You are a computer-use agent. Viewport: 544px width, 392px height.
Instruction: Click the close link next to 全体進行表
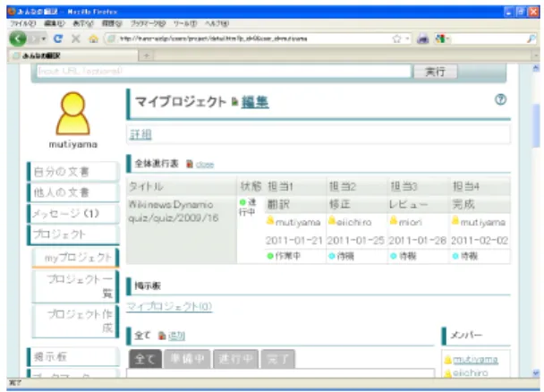pos(205,165)
